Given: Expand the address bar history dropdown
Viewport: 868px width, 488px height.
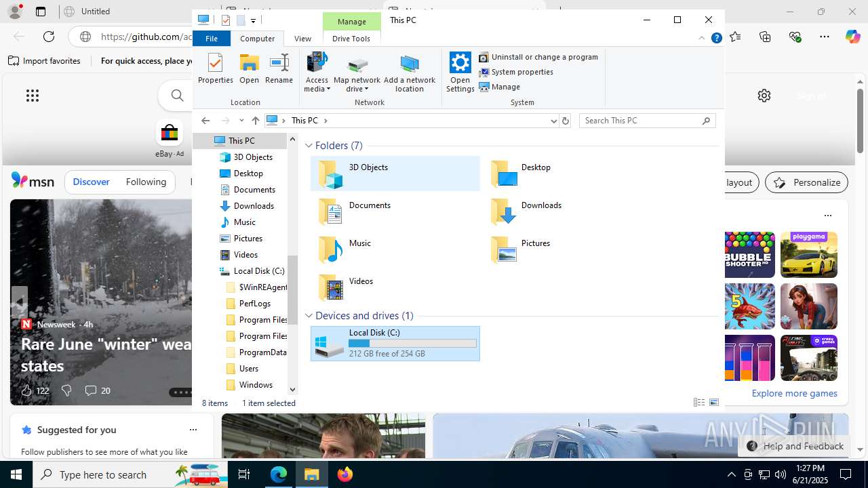Looking at the screenshot, I should (553, 121).
